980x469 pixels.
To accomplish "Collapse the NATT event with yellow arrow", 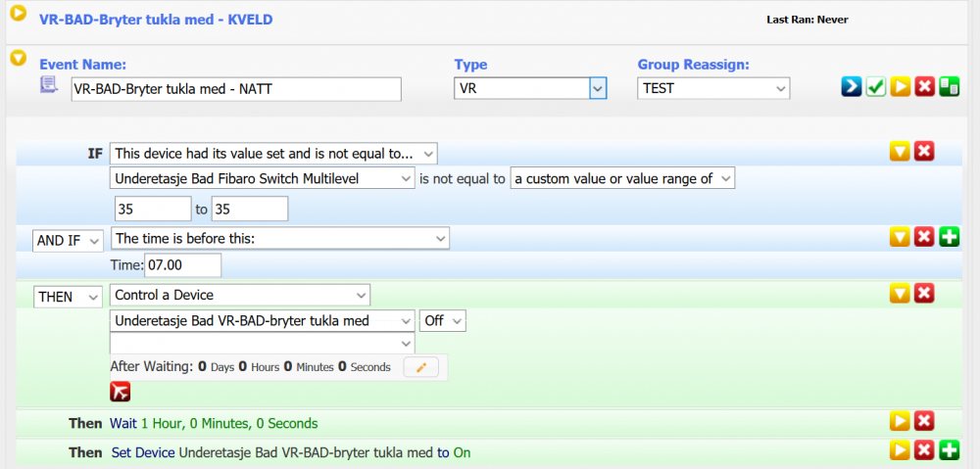I will coord(18,58).
